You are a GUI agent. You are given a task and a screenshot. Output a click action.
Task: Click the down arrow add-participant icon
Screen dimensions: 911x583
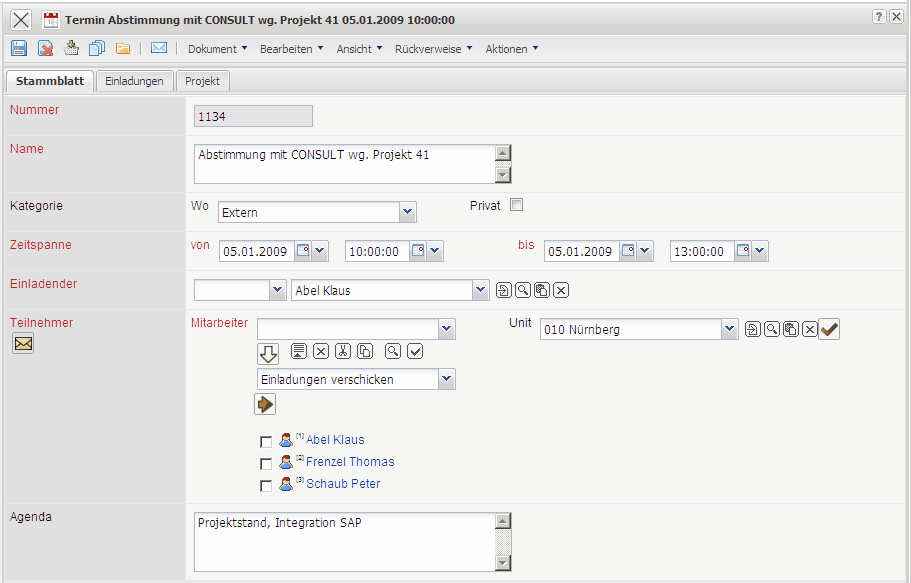point(268,353)
